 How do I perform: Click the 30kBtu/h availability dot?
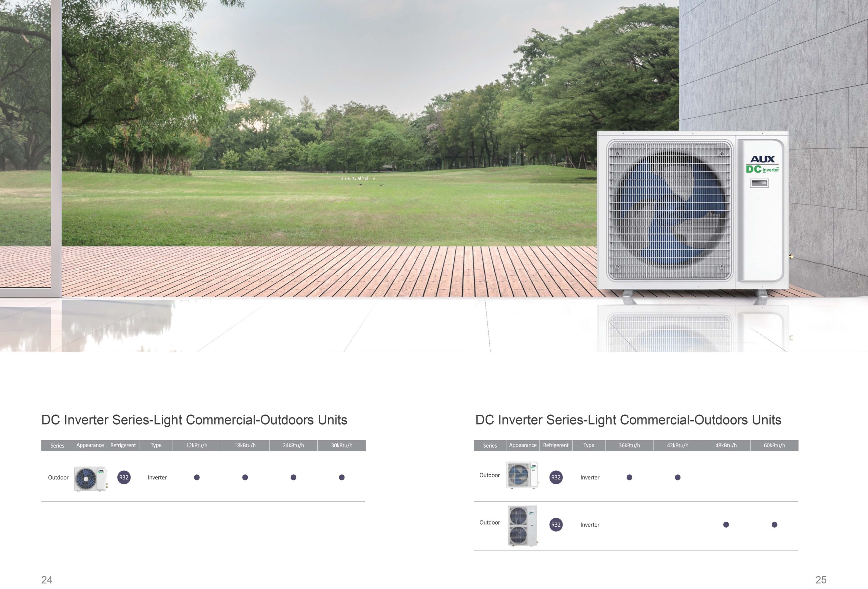click(341, 477)
